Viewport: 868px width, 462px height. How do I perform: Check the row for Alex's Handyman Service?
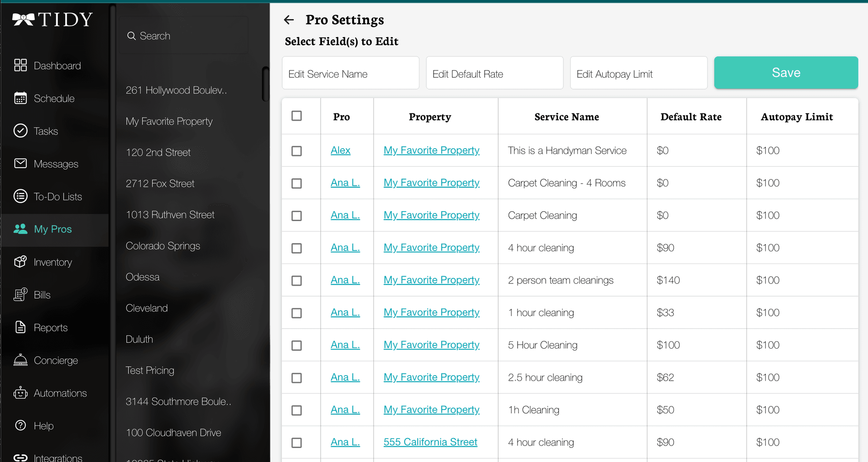point(297,151)
